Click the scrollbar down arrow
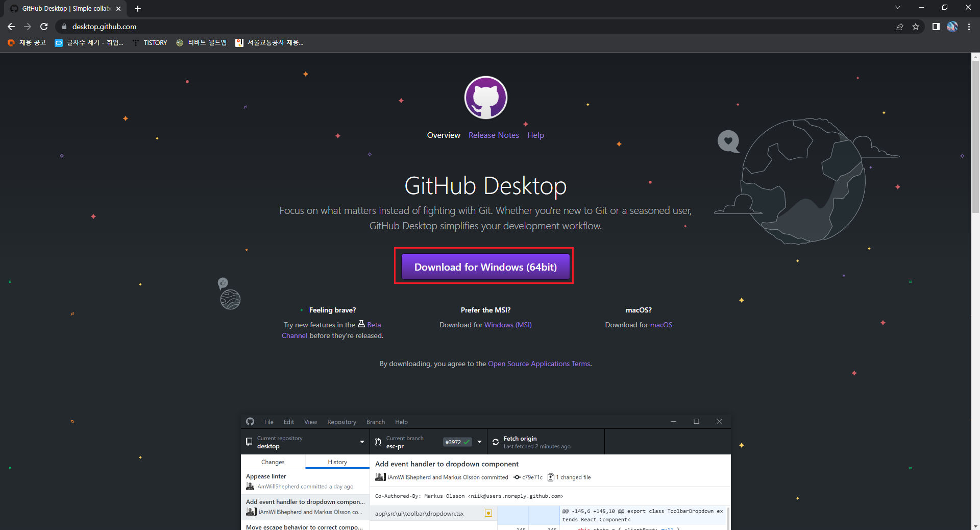This screenshot has height=530, width=980. click(x=975, y=525)
